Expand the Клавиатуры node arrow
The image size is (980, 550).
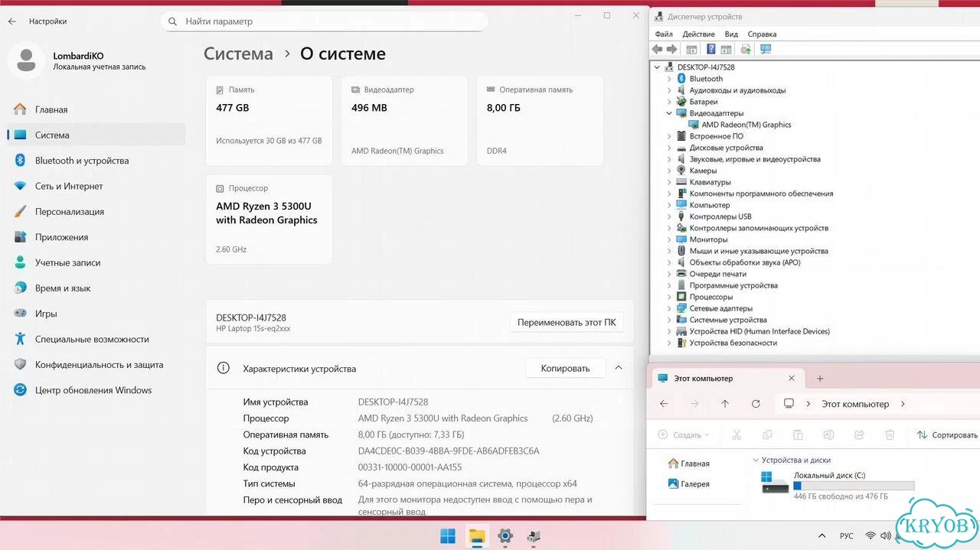coord(669,182)
